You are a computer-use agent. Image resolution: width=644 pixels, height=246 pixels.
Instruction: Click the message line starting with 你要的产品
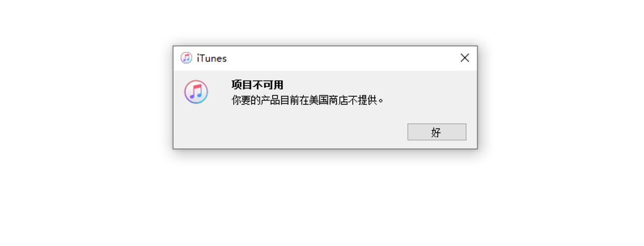click(307, 100)
